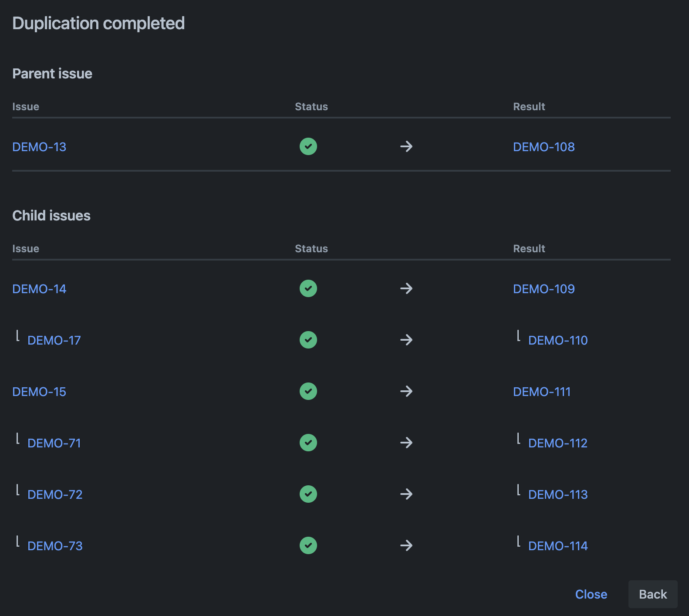Screen dimensions: 689x616
Task: Open the duplicated parent issue DEMO-108
Action: 544,147
